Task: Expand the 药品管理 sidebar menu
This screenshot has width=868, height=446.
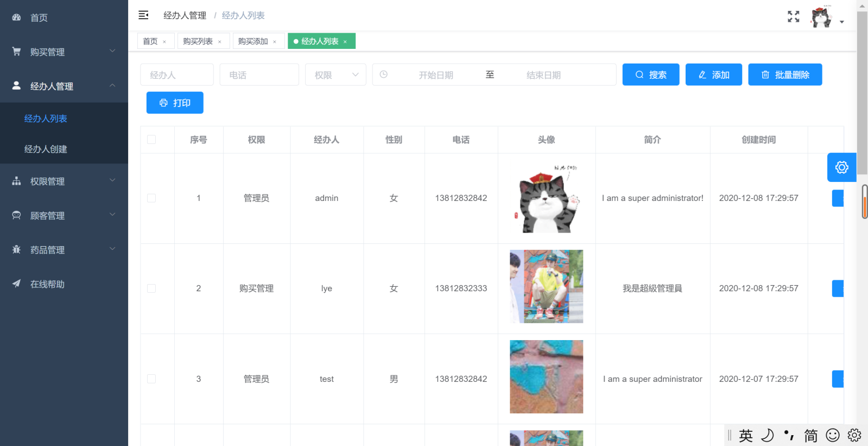Action: tap(64, 249)
